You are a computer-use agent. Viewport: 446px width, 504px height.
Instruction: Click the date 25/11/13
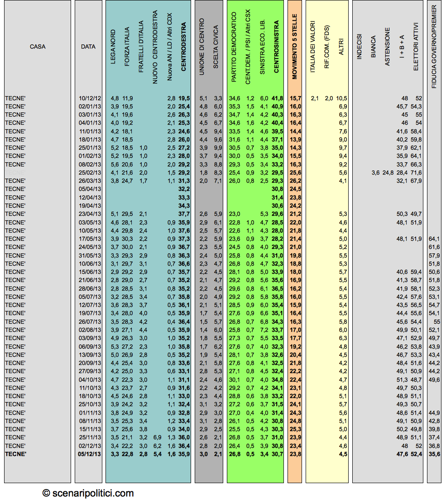(90, 437)
